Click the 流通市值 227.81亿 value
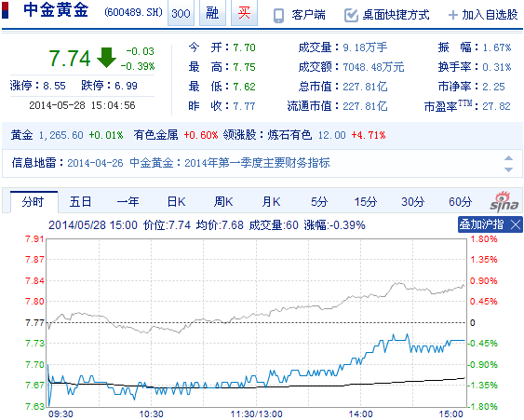This screenshot has width=524, height=420. click(365, 106)
